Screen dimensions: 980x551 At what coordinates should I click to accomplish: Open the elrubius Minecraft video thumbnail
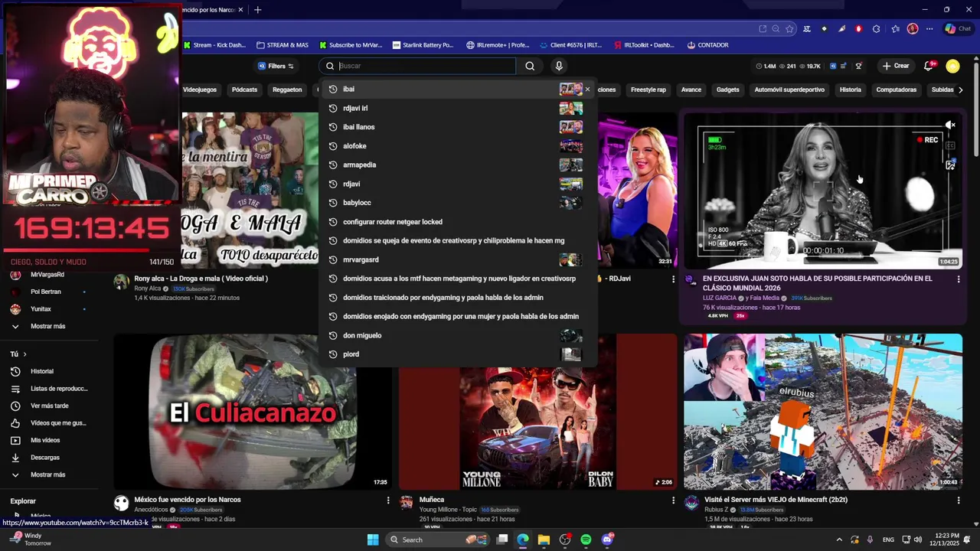[x=823, y=412]
